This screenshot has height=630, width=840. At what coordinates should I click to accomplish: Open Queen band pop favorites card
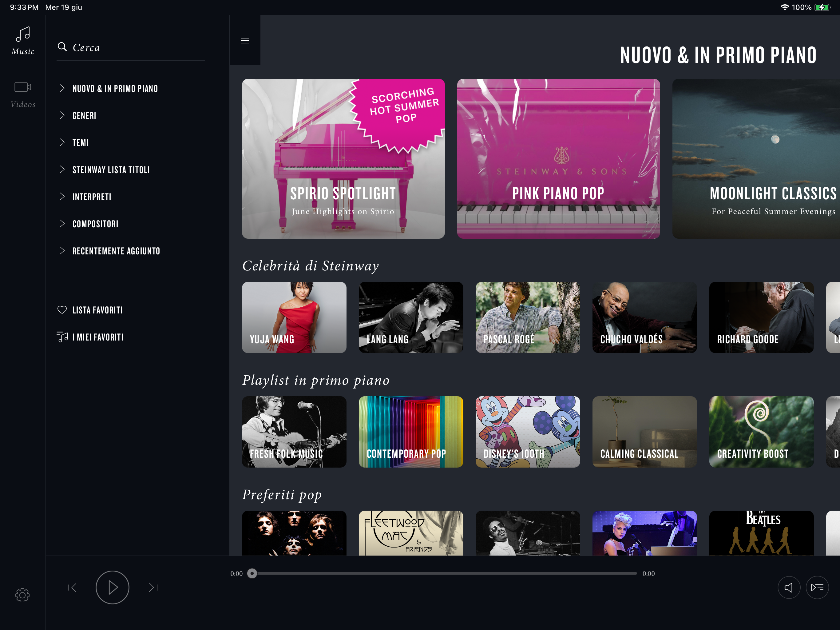click(x=294, y=533)
